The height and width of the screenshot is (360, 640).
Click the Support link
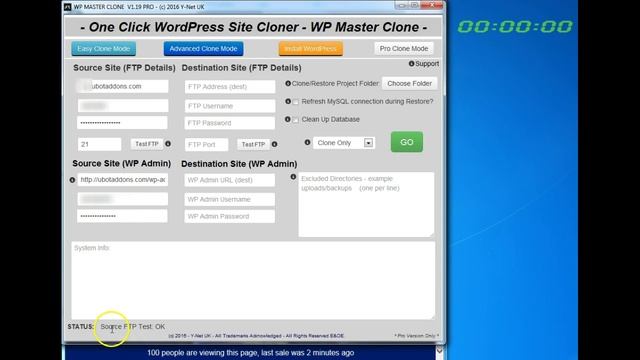pos(427,64)
